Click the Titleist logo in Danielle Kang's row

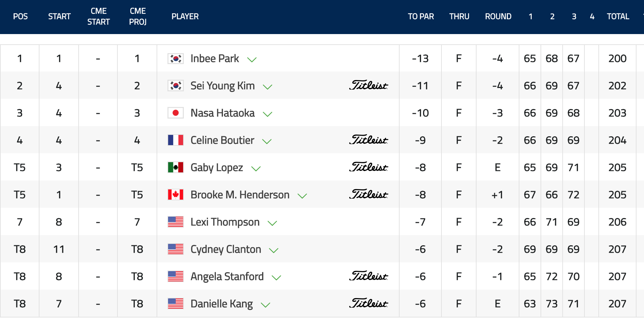(x=369, y=303)
